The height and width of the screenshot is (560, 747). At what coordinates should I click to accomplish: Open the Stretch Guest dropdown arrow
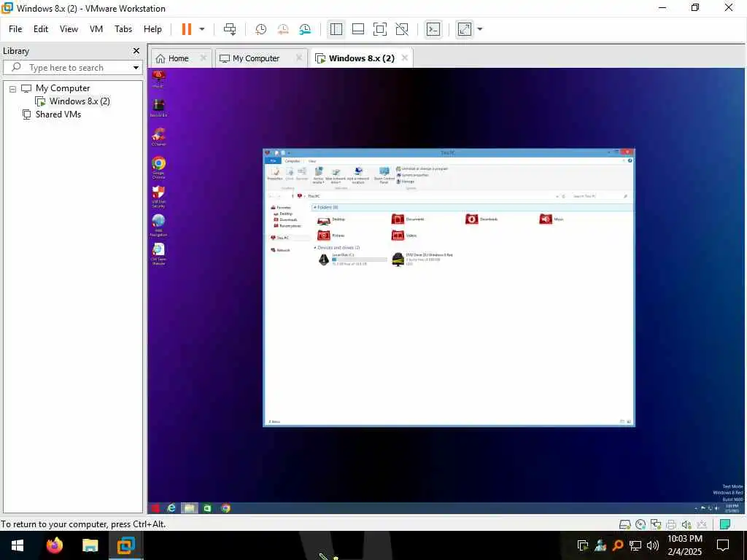(480, 29)
